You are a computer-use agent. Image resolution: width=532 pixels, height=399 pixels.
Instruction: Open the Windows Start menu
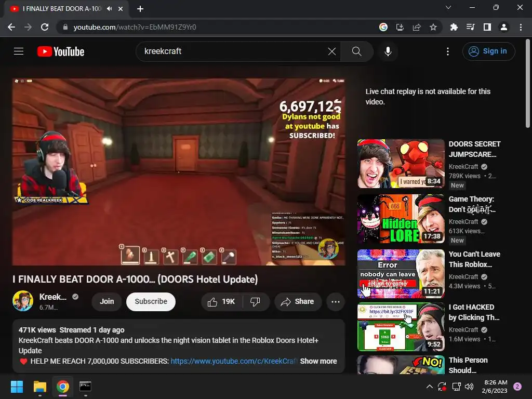[17, 387]
